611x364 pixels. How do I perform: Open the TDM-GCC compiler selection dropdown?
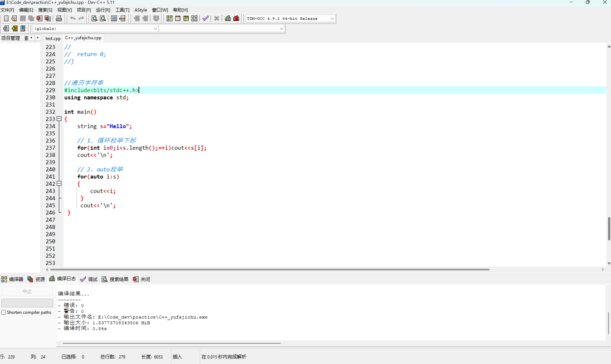332,18
